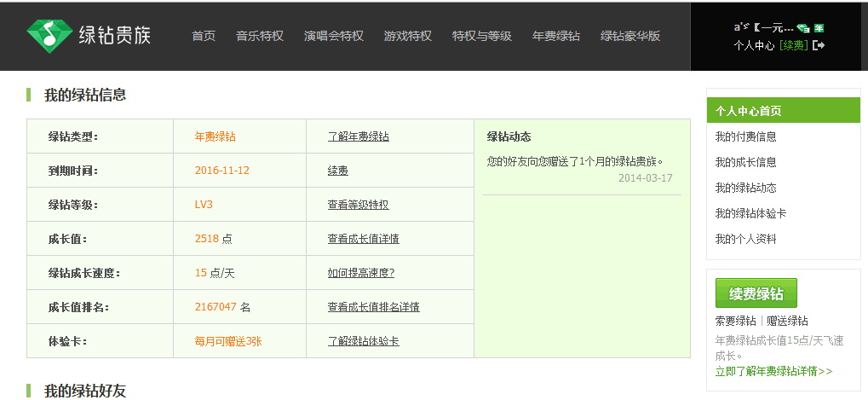Open 我的绿钻动态 in sidebar
Image resolution: width=868 pixels, height=400 pixels.
[x=745, y=188]
